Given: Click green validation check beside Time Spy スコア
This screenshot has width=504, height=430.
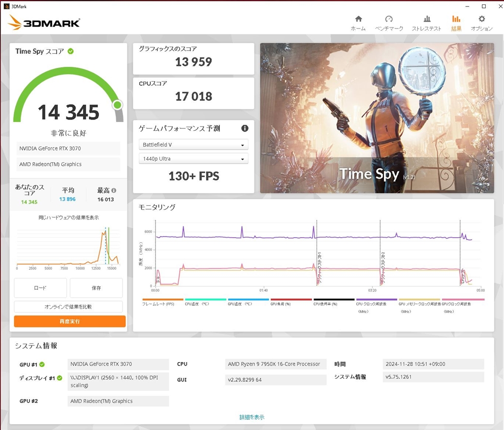Looking at the screenshot, I should coord(71,51).
